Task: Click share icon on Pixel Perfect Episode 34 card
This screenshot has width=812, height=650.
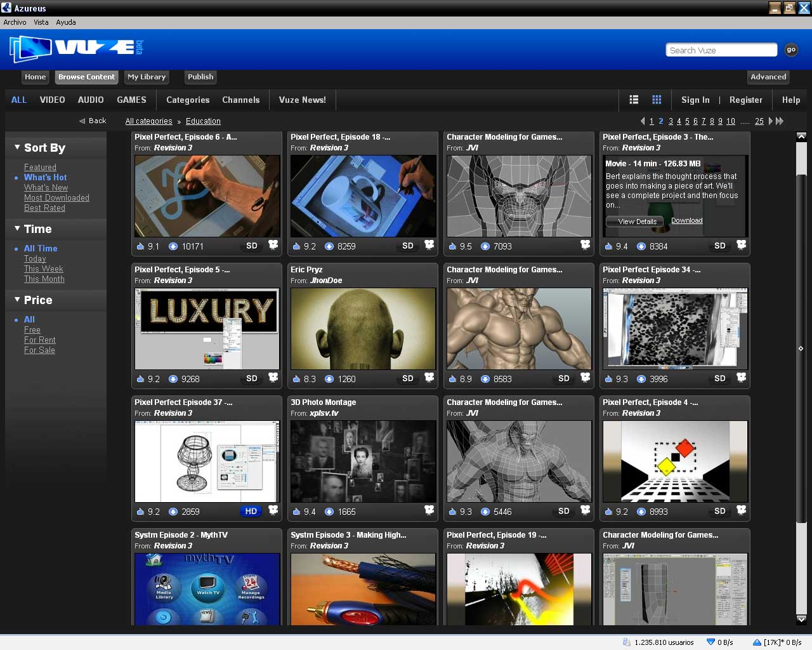Action: tap(741, 378)
